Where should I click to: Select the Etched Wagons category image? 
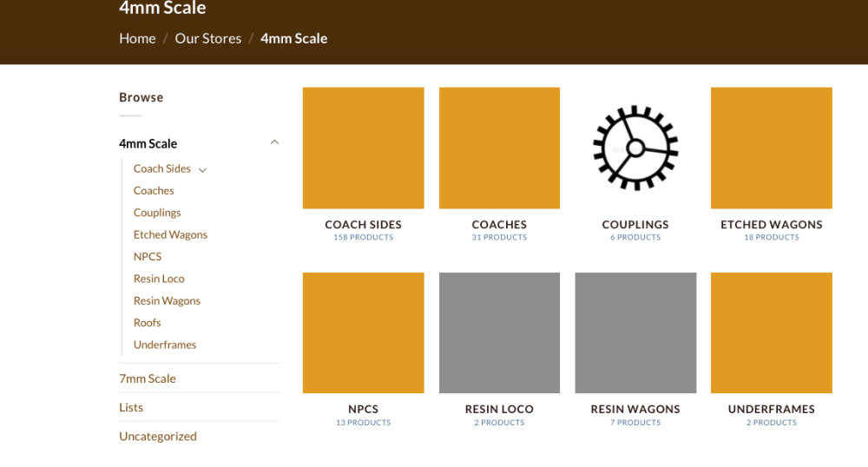pos(771,148)
